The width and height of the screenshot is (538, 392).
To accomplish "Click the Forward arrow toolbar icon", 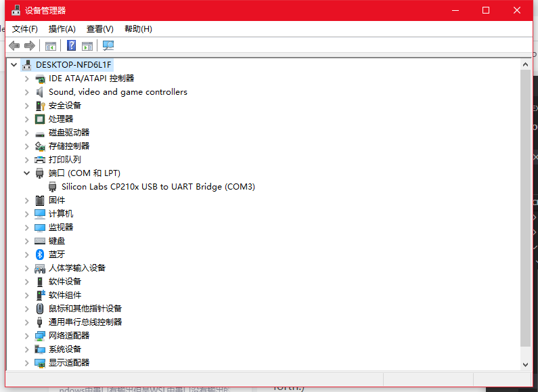I will [30, 45].
